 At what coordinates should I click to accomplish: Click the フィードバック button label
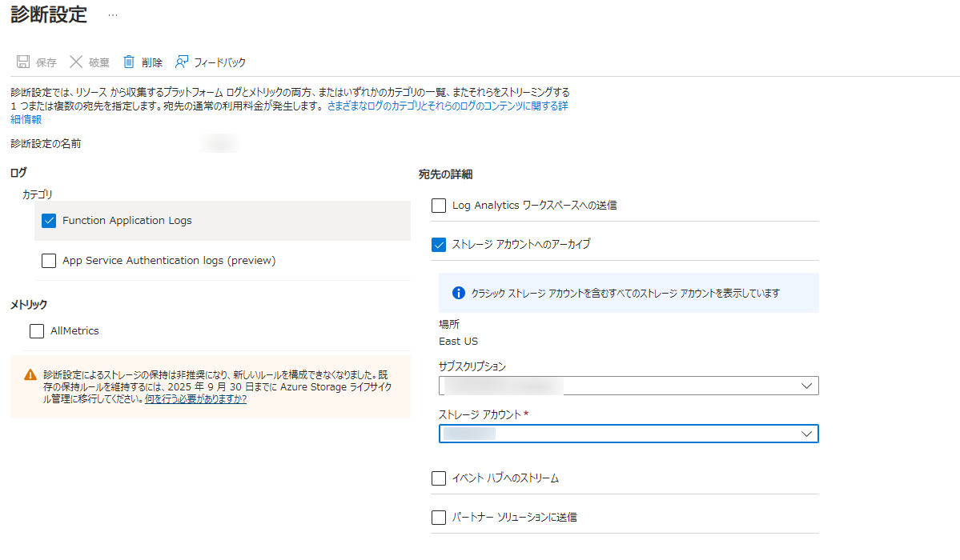coord(220,62)
